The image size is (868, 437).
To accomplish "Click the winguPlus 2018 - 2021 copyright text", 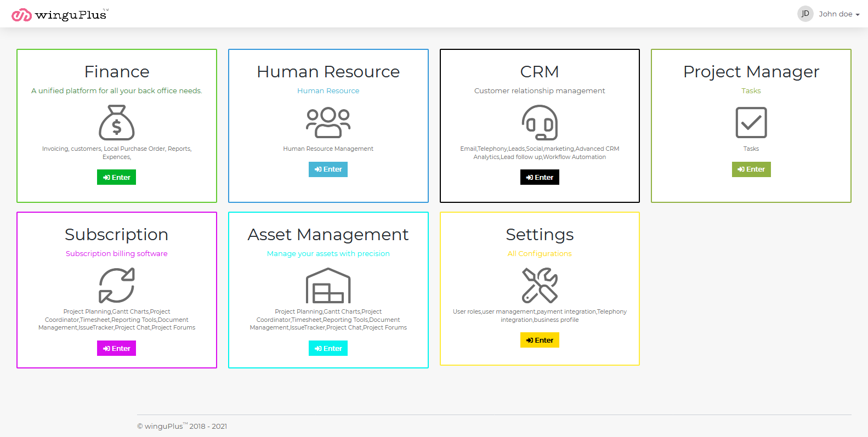I will pos(182,426).
